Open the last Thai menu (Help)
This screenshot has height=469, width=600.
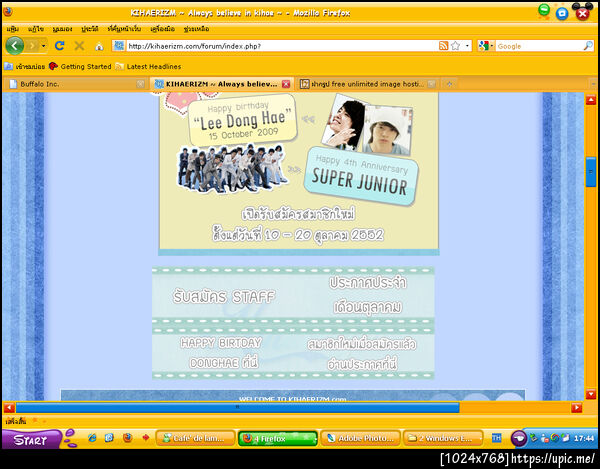click(x=196, y=29)
